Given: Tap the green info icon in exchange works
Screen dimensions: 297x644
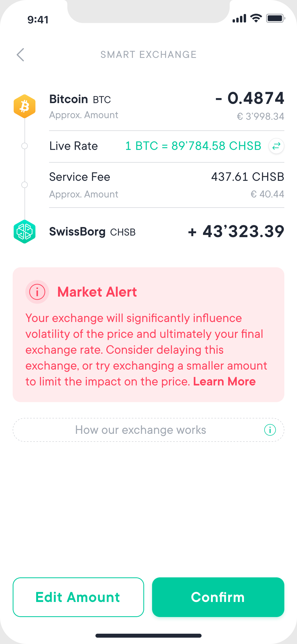Looking at the screenshot, I should [x=270, y=430].
